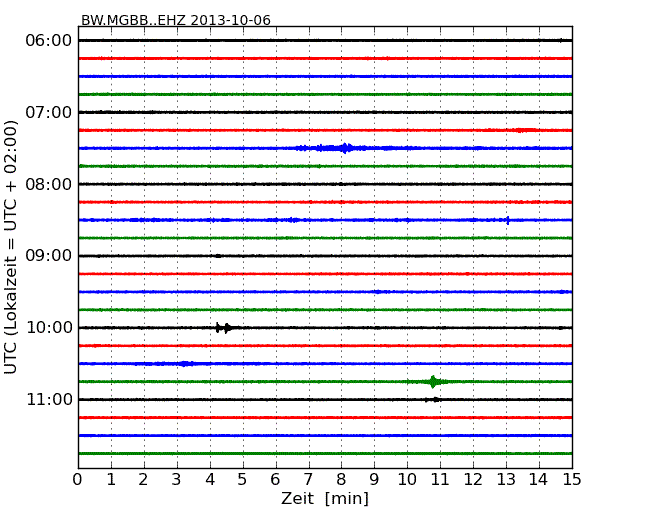650x520 pixels.
Task: Pick the red bump near minute 13.5
Action: 526,130
